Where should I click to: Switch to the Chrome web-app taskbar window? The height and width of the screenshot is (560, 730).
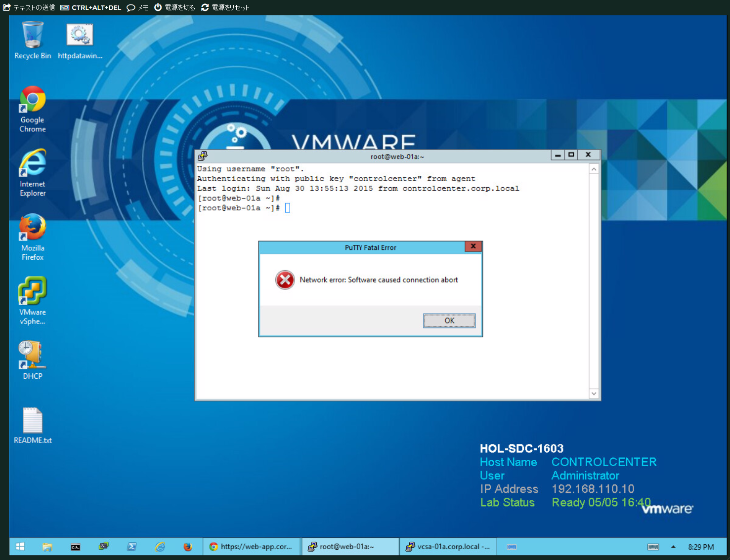tap(252, 547)
